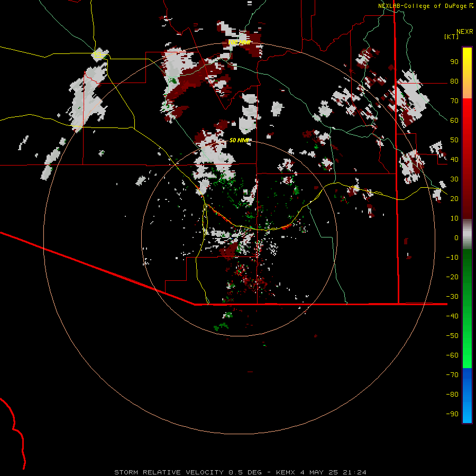Viewport: 476px width, 476px height.
Task: Click the Storm Relative Velocity KEMX caption
Action: [240, 472]
